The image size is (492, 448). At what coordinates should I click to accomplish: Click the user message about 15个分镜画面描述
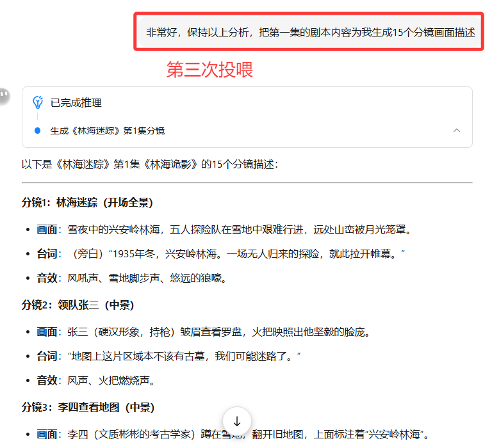point(311,31)
